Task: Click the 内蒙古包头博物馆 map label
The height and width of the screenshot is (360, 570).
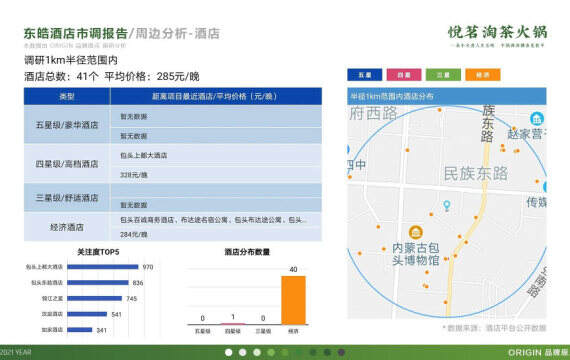Action: (416, 254)
